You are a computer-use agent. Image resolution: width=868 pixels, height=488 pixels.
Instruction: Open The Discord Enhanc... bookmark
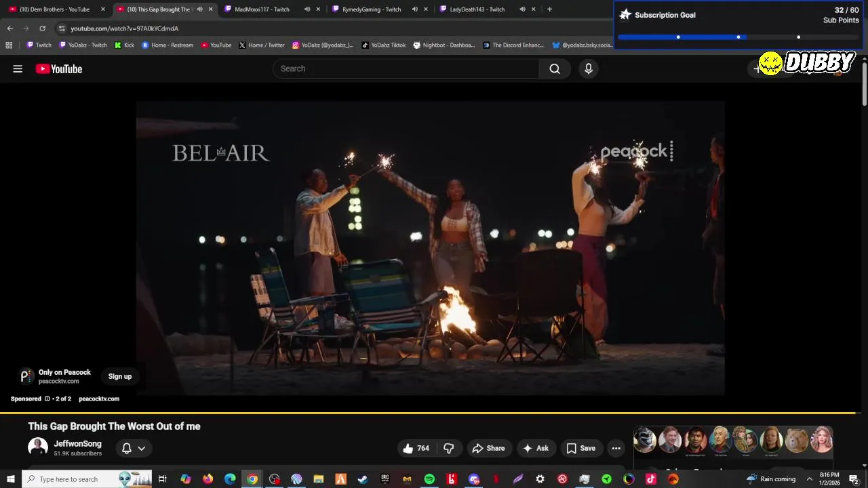point(513,45)
